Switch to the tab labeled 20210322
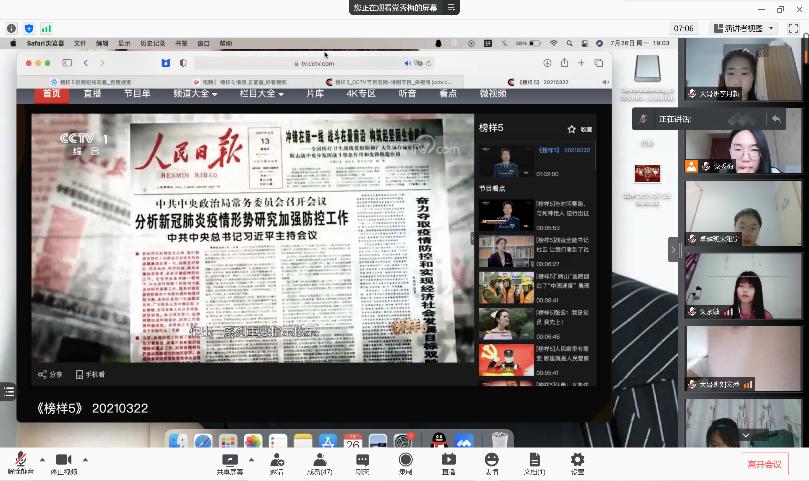The width and height of the screenshot is (809, 481). click(537, 82)
